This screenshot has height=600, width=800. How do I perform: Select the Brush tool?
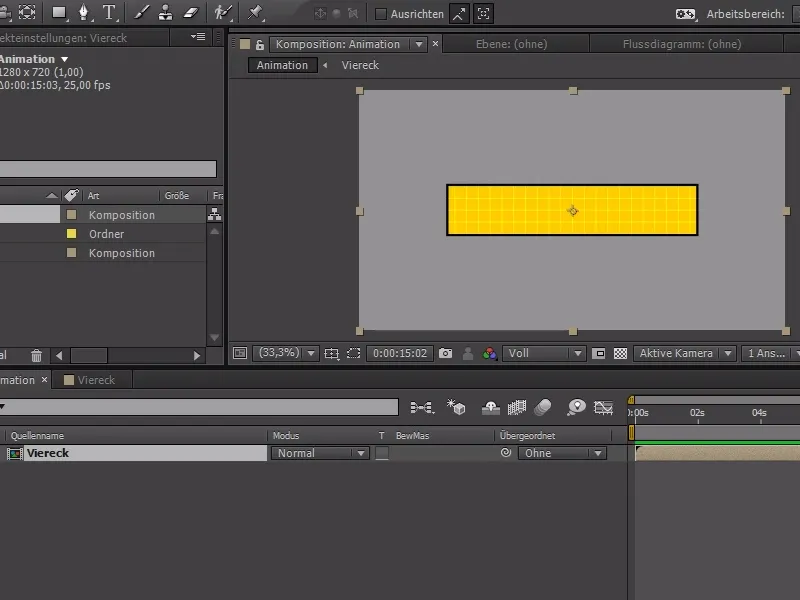click(141, 13)
